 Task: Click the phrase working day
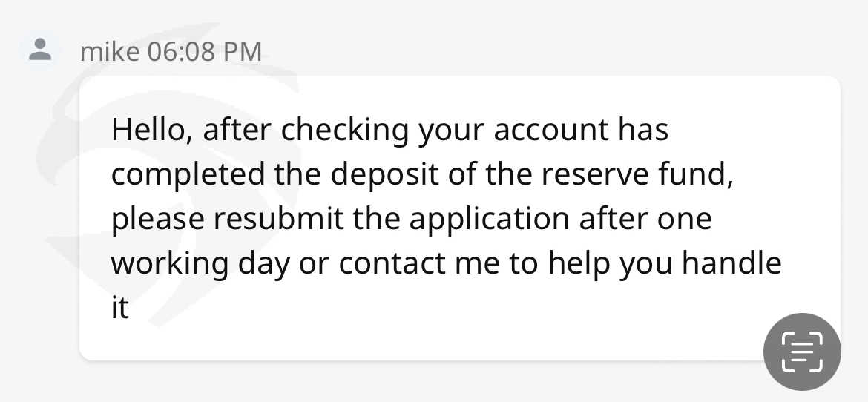(200, 265)
